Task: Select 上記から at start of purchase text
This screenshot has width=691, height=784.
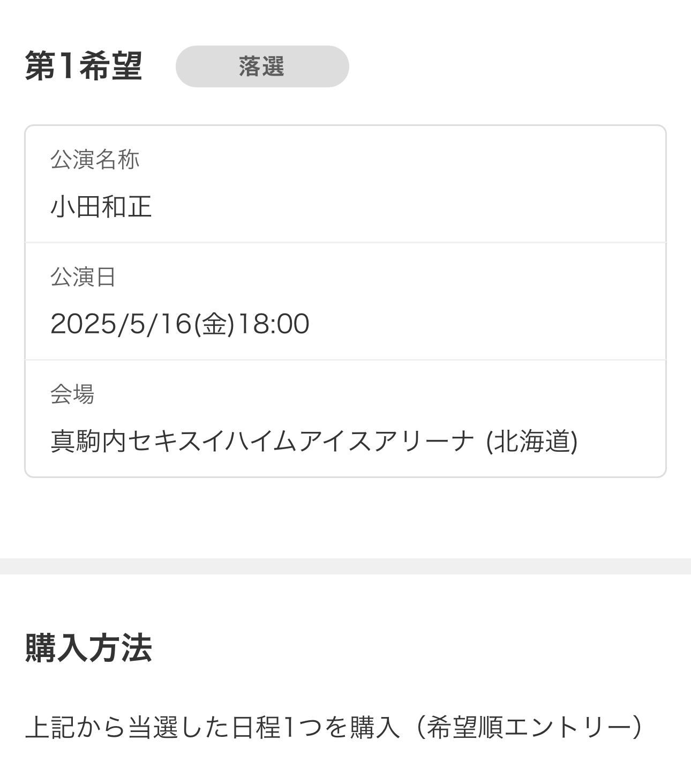Action: tap(75, 727)
